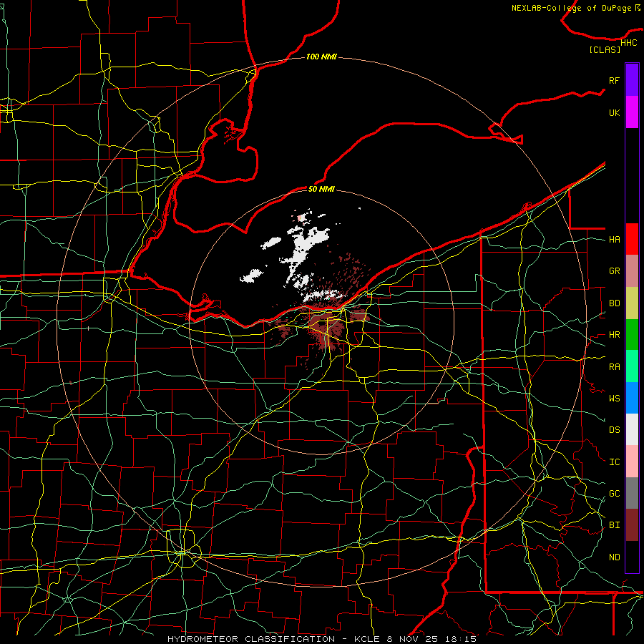Click the HHC product code text
Viewport: 644px width, 644px height.
coord(628,43)
